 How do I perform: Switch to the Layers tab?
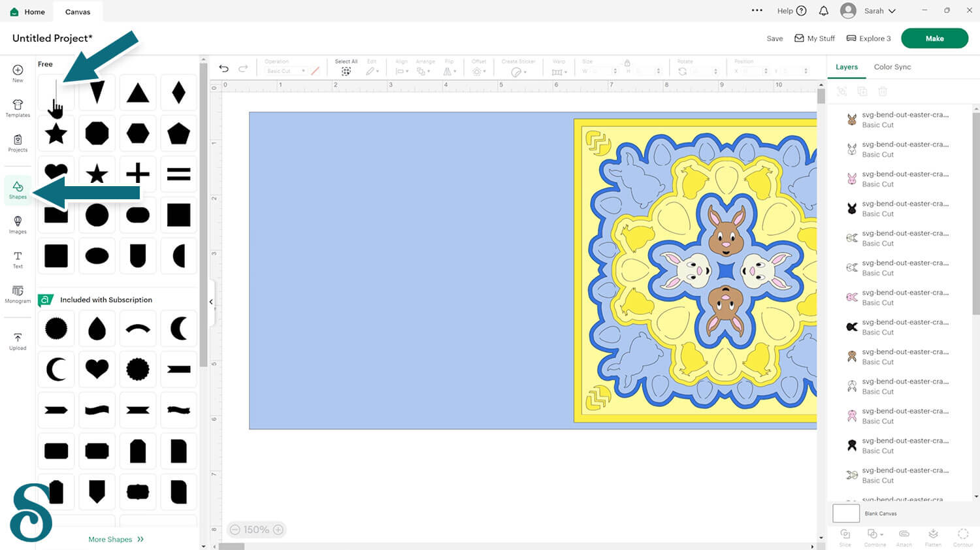click(x=847, y=67)
